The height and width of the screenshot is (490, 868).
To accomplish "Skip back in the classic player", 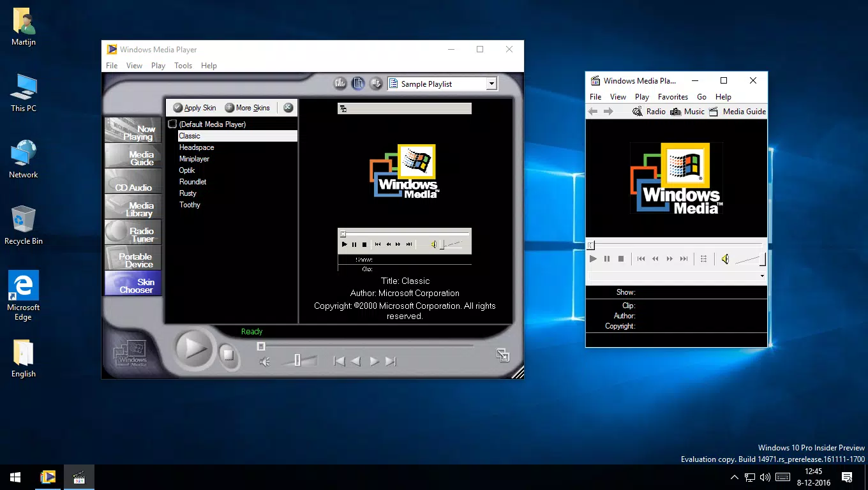I will (641, 259).
